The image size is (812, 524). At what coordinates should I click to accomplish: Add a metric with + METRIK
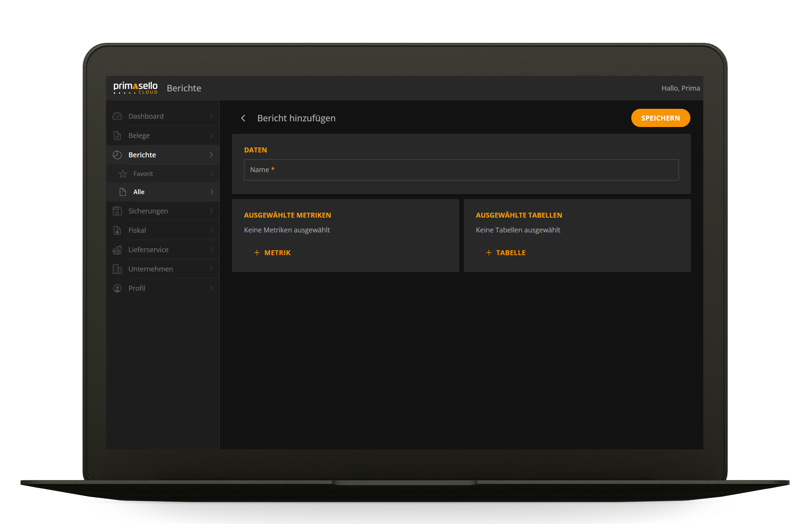click(x=272, y=252)
